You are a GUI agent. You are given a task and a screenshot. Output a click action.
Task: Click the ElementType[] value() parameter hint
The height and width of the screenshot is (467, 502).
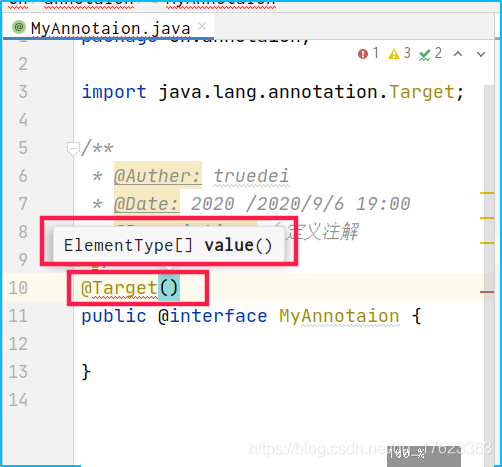[169, 245]
